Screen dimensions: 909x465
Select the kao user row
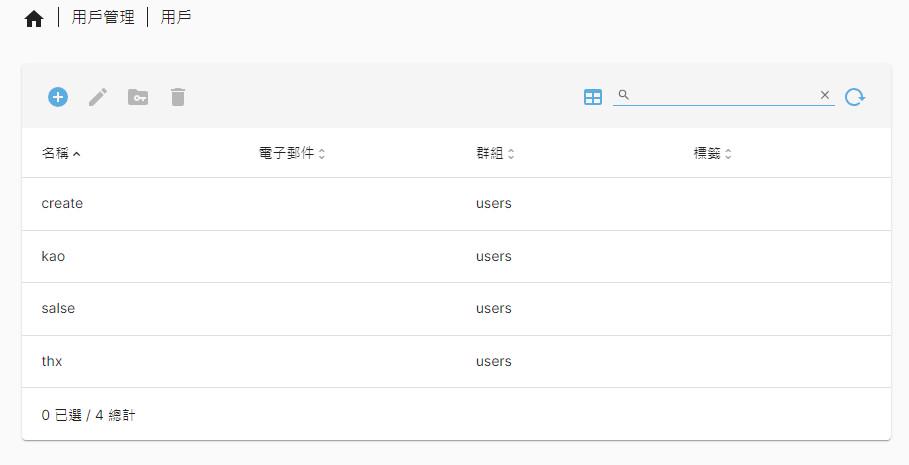click(456, 257)
